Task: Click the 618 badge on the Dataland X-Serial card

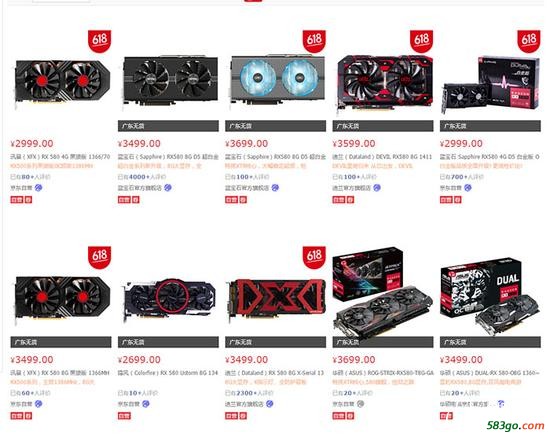Action: pos(314,257)
